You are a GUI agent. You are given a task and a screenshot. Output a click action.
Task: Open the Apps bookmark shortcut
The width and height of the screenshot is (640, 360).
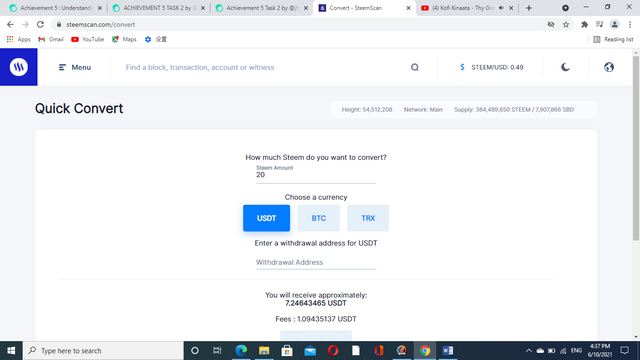(19, 39)
